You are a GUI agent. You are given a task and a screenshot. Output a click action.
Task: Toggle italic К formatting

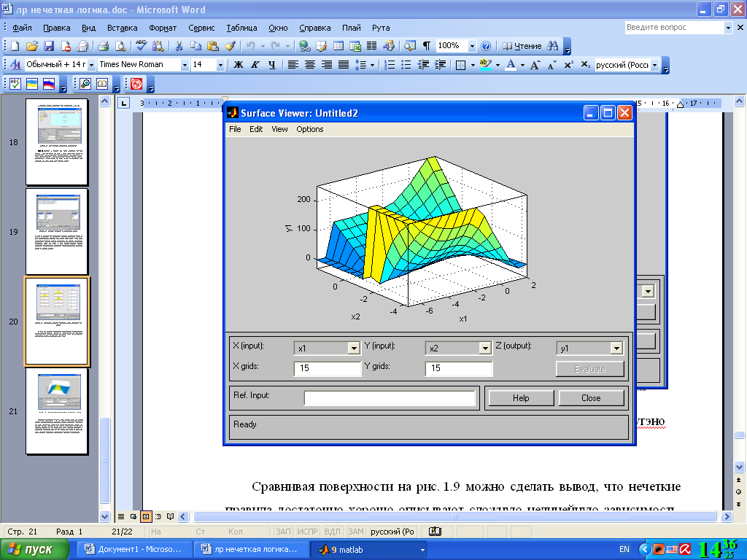tap(255, 65)
